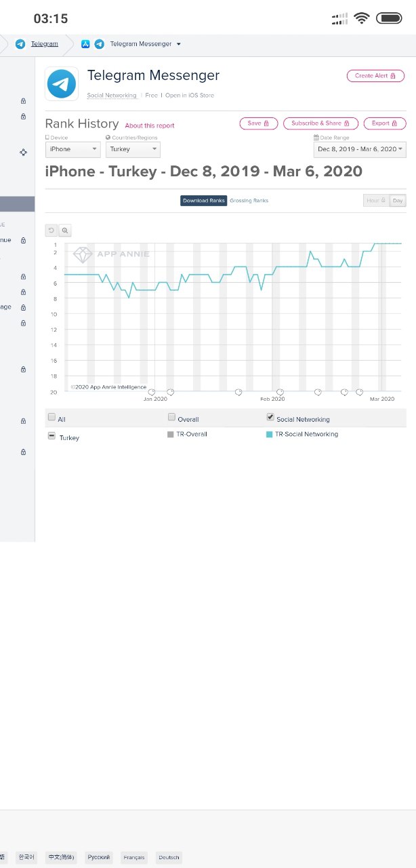Click the lock icon next to 'age' sidebar item
This screenshot has height=868, width=416.
tap(23, 307)
